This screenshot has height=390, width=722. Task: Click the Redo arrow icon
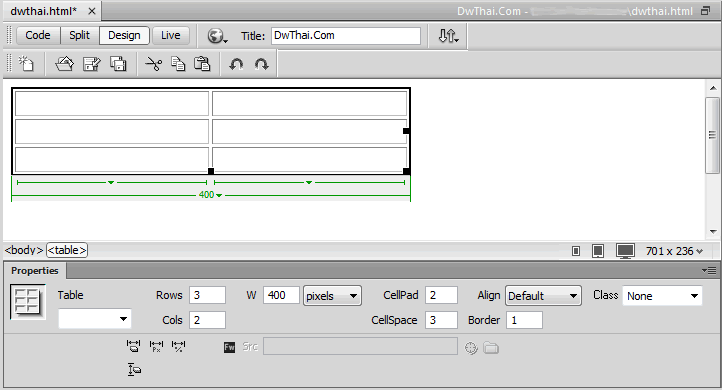tap(262, 64)
